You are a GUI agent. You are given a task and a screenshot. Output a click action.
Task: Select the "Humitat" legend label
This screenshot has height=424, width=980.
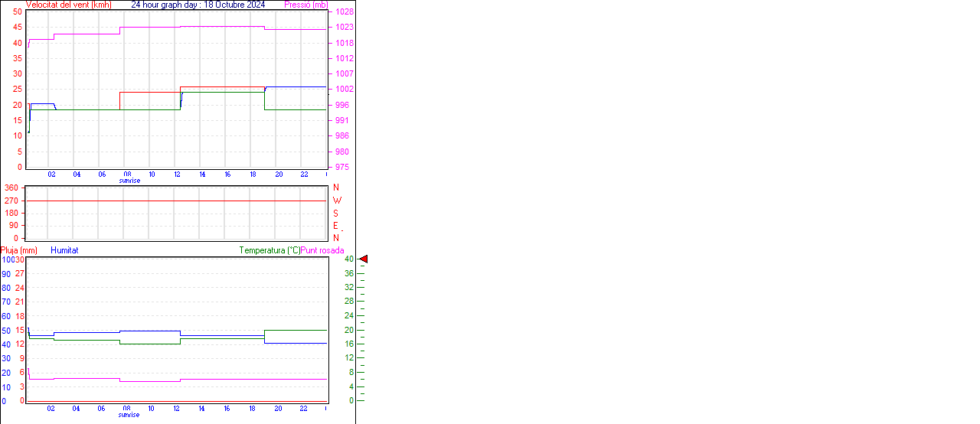coord(64,250)
